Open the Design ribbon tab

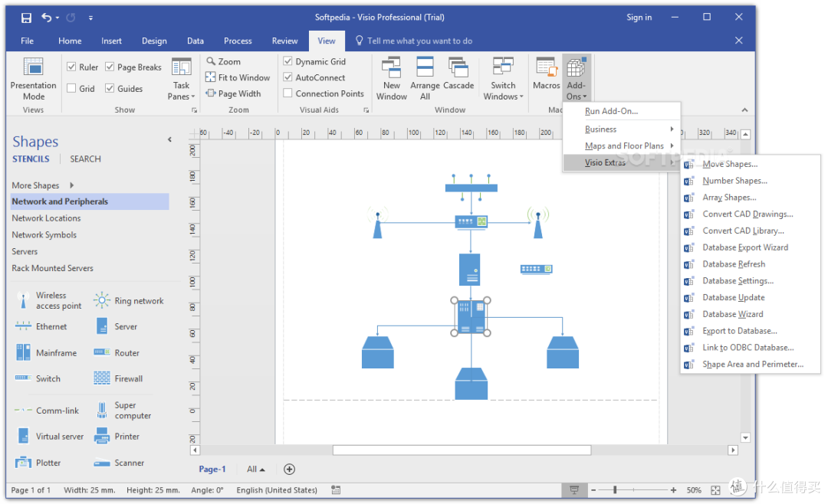tap(154, 41)
